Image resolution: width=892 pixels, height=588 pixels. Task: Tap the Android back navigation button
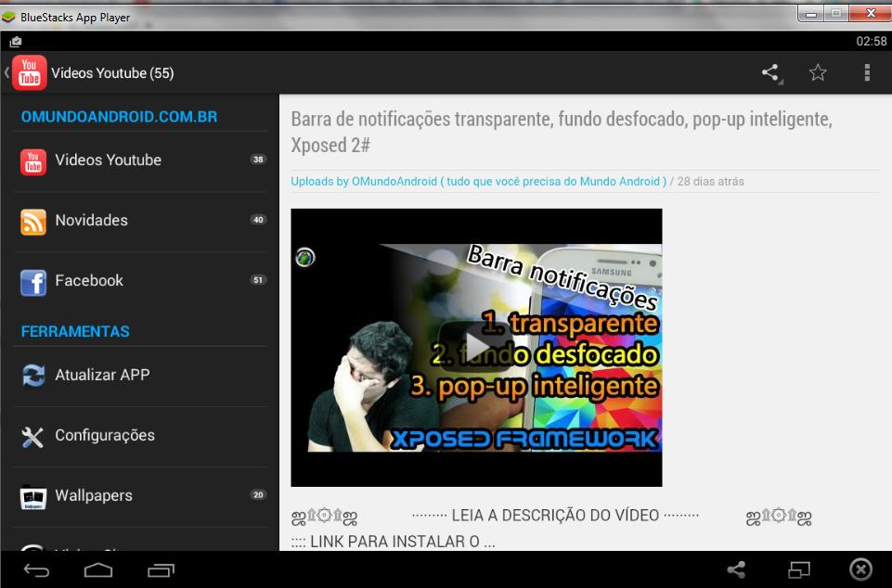(x=36, y=570)
